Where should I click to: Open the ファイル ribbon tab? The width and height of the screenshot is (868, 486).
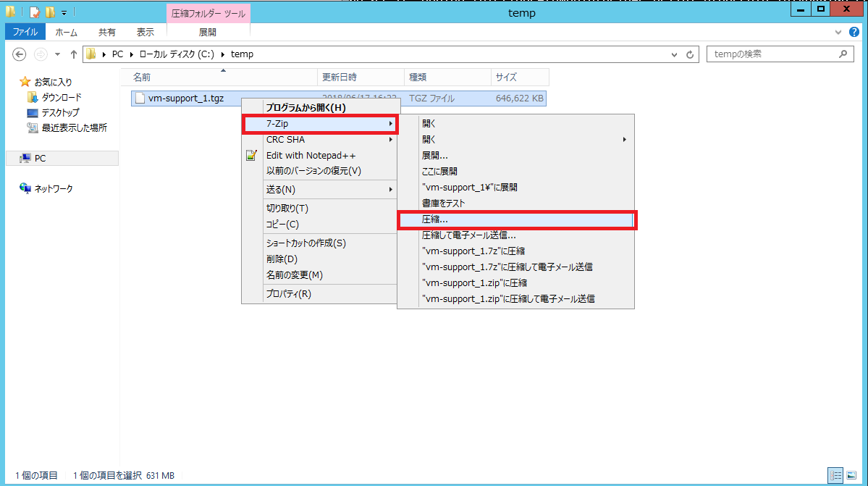[25, 32]
